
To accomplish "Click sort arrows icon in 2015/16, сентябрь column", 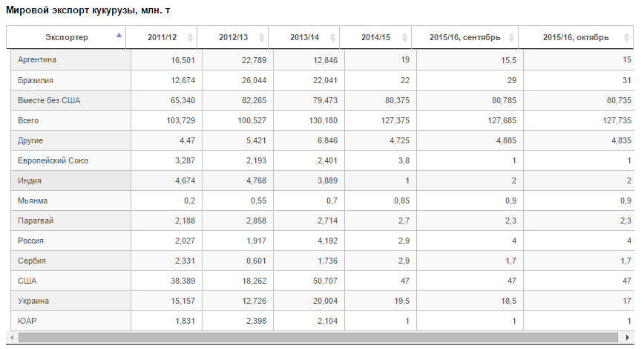I will (510, 37).
